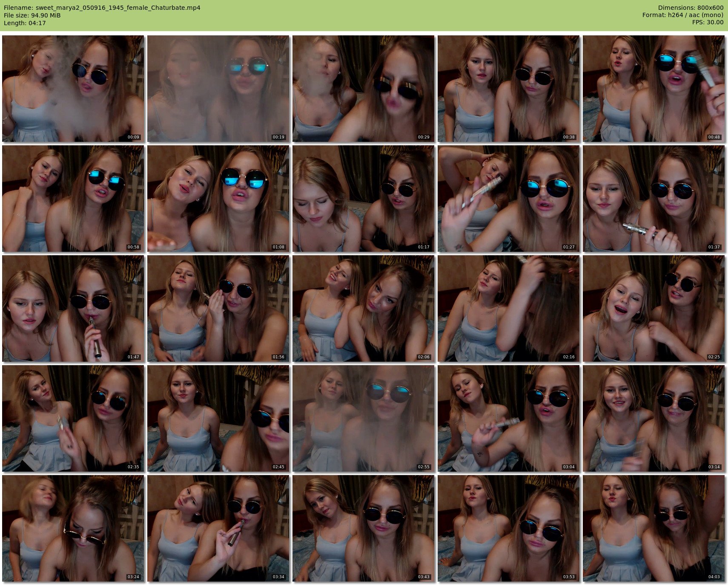Open the thumbnail stamped 03:04
The image size is (728, 585).
(x=508, y=418)
